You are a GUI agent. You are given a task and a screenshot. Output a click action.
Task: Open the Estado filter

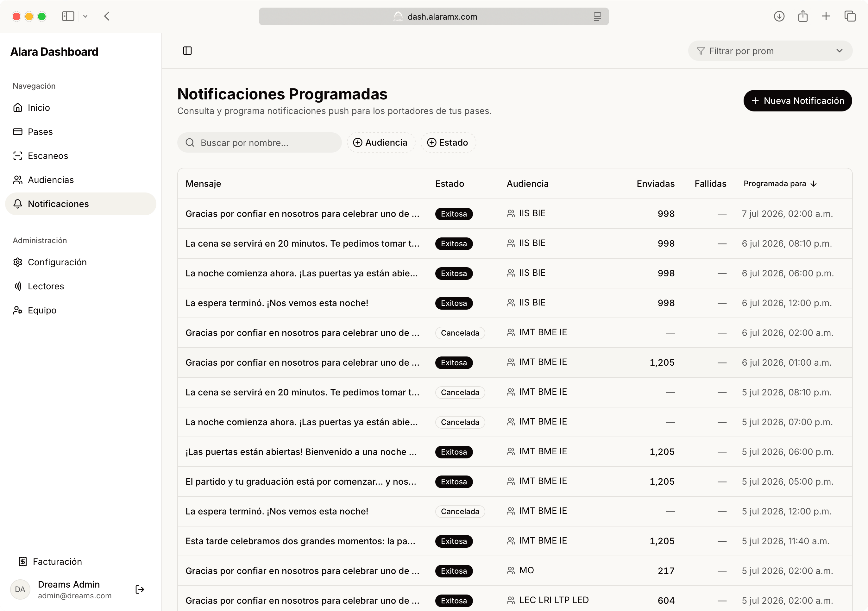click(x=448, y=142)
